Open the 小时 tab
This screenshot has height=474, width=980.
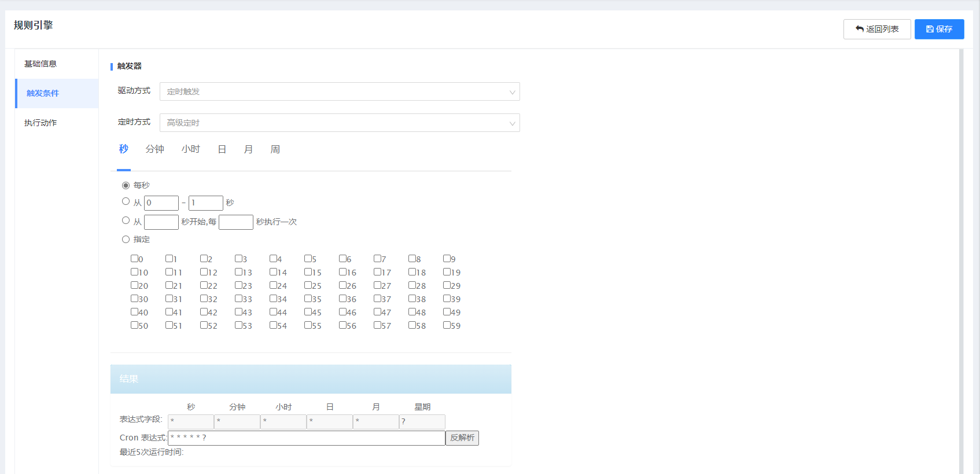(x=190, y=149)
